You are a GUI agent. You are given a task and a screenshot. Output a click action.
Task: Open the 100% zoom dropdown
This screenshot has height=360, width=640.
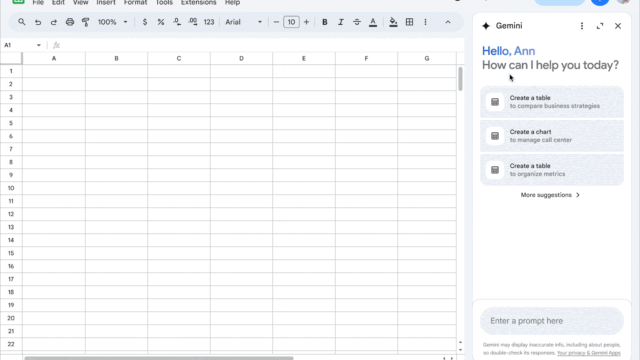[112, 22]
